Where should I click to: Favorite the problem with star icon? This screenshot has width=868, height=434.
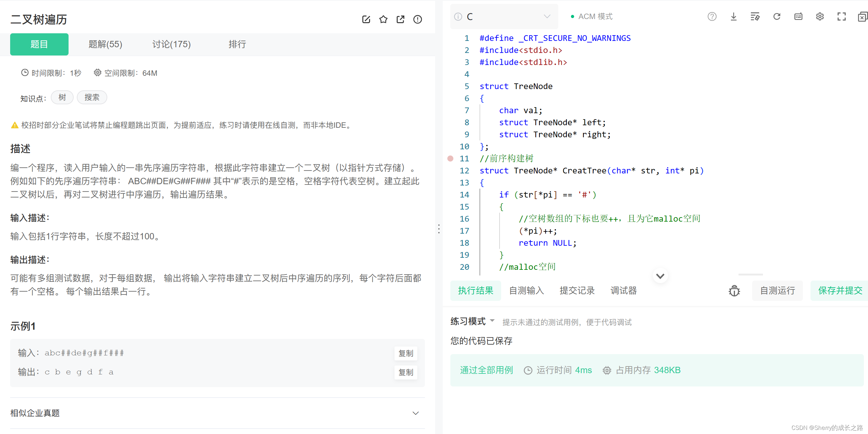point(383,19)
